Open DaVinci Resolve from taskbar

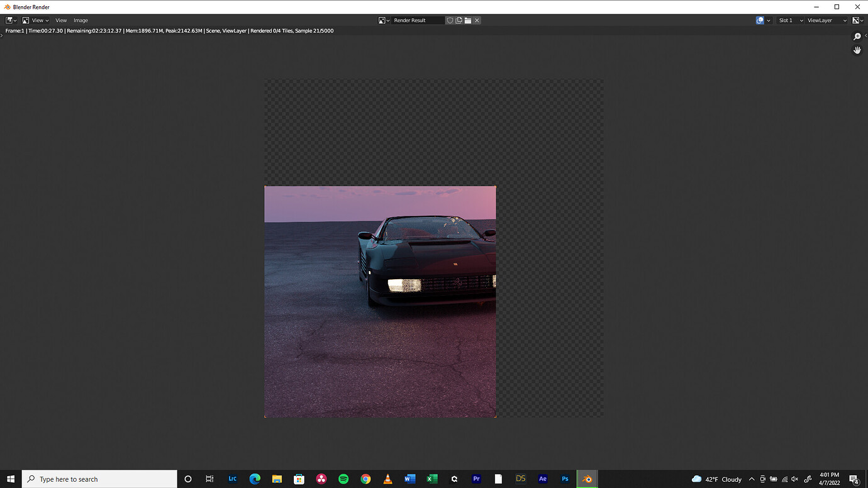coord(321,479)
